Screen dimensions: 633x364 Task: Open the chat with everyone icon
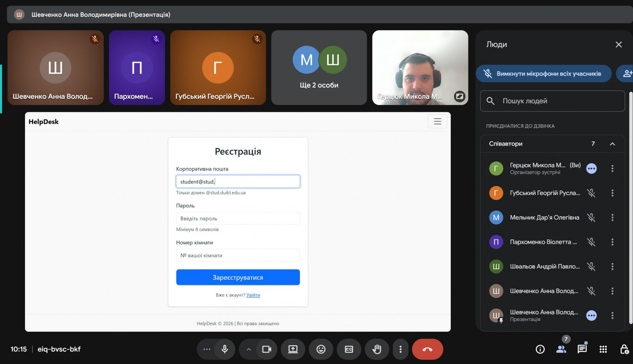pos(582,349)
